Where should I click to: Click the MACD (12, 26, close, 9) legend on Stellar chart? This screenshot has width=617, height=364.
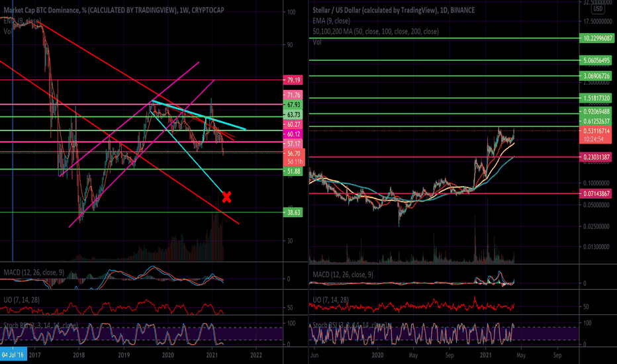[x=343, y=275]
